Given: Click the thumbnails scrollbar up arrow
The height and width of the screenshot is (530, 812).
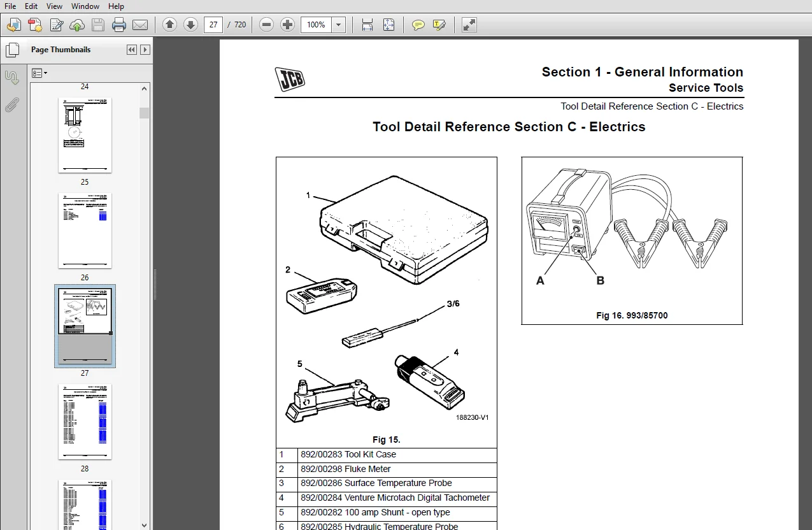Looking at the screenshot, I should tap(145, 89).
